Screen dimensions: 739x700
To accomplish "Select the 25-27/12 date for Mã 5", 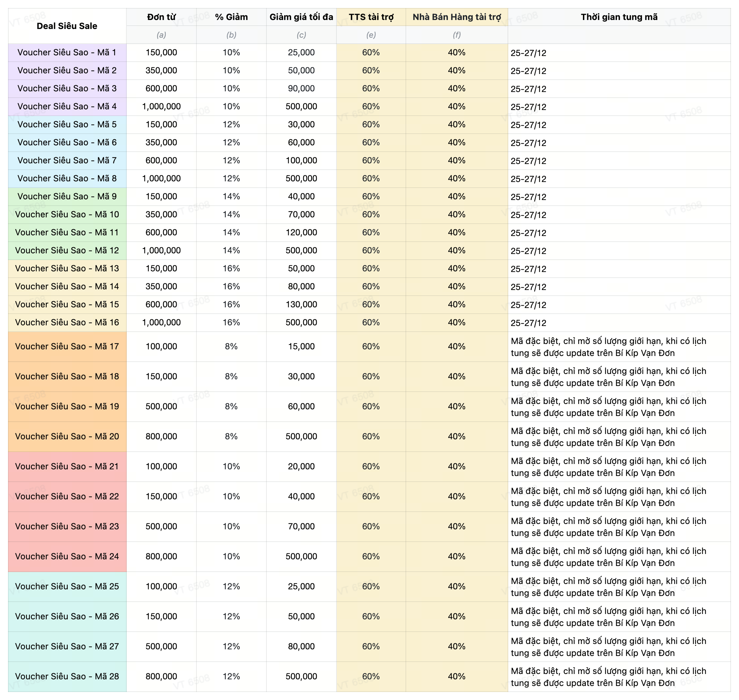I will click(x=528, y=125).
